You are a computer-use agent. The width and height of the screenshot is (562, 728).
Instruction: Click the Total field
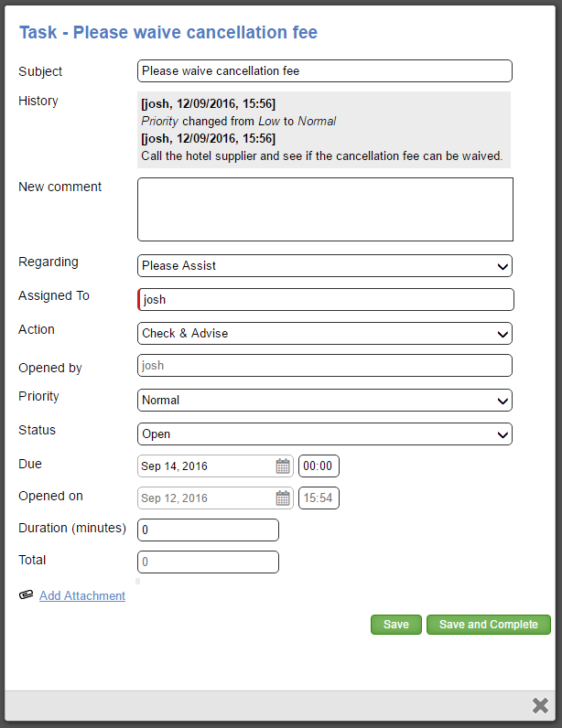coord(208,562)
